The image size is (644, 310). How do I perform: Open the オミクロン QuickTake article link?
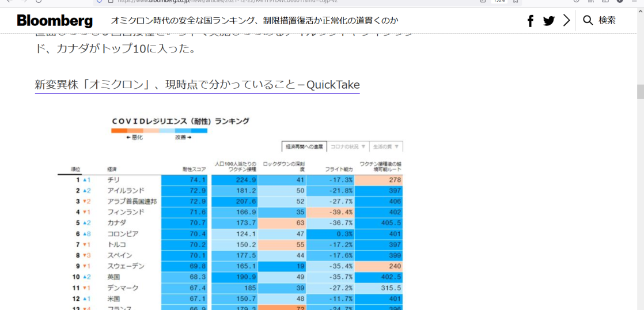(197, 85)
